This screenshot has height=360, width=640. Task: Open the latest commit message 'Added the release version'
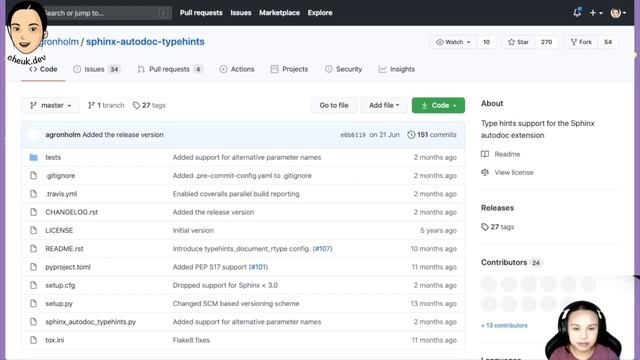tap(123, 135)
